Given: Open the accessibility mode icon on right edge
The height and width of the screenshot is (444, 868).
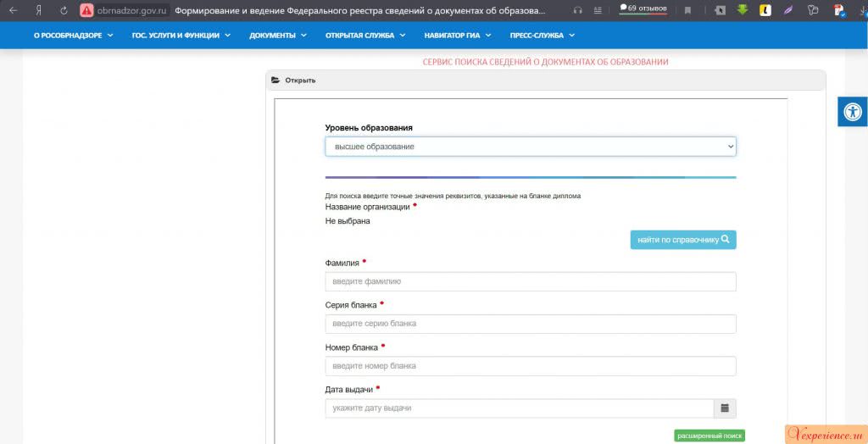Looking at the screenshot, I should click(x=853, y=112).
